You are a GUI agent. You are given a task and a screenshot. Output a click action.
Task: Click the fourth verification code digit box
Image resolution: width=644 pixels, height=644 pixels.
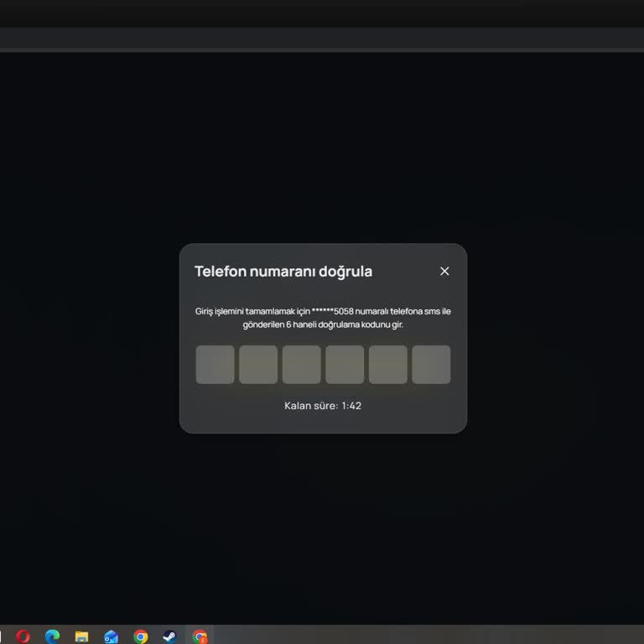345,365
